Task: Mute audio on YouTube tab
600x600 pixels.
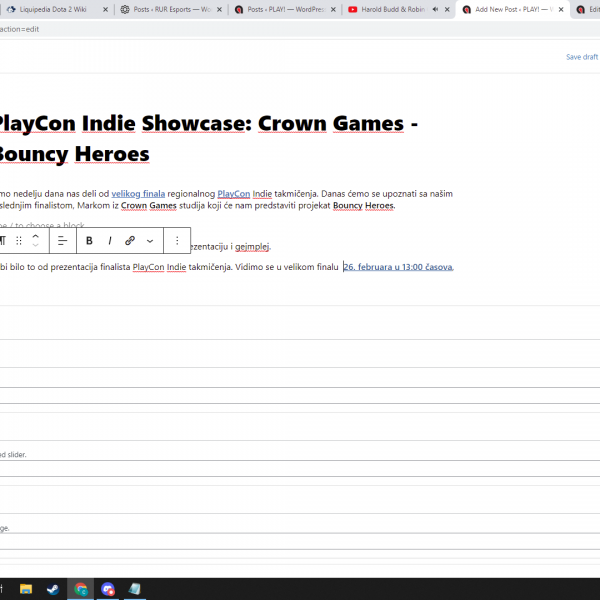Action: pos(435,10)
